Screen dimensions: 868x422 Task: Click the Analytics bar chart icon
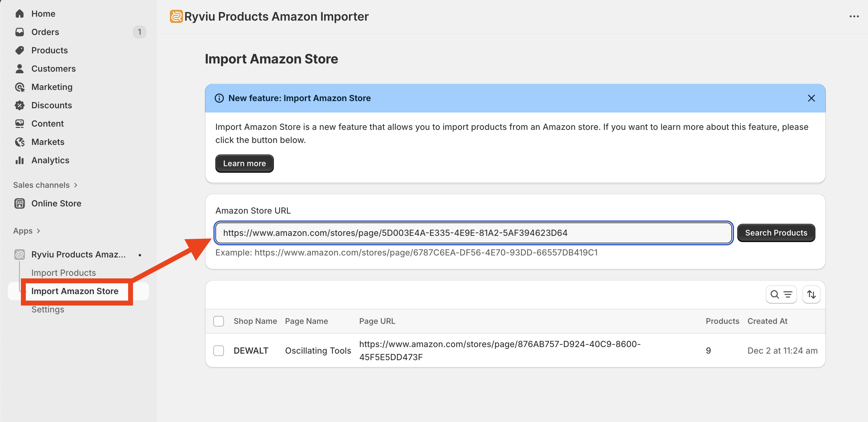pyautogui.click(x=20, y=160)
